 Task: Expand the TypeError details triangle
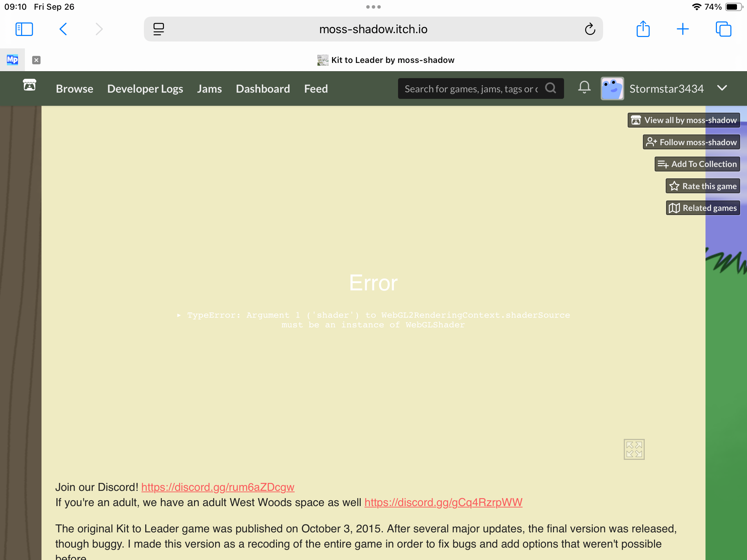point(179,315)
